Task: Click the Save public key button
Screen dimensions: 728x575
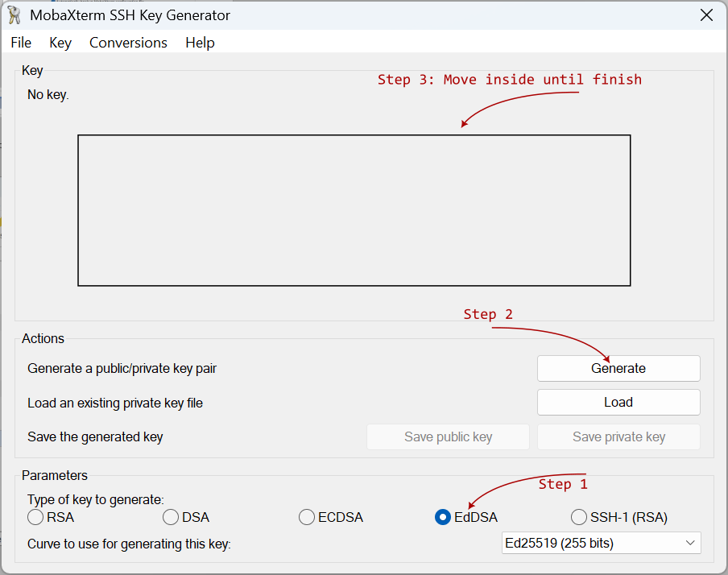Action: [448, 436]
